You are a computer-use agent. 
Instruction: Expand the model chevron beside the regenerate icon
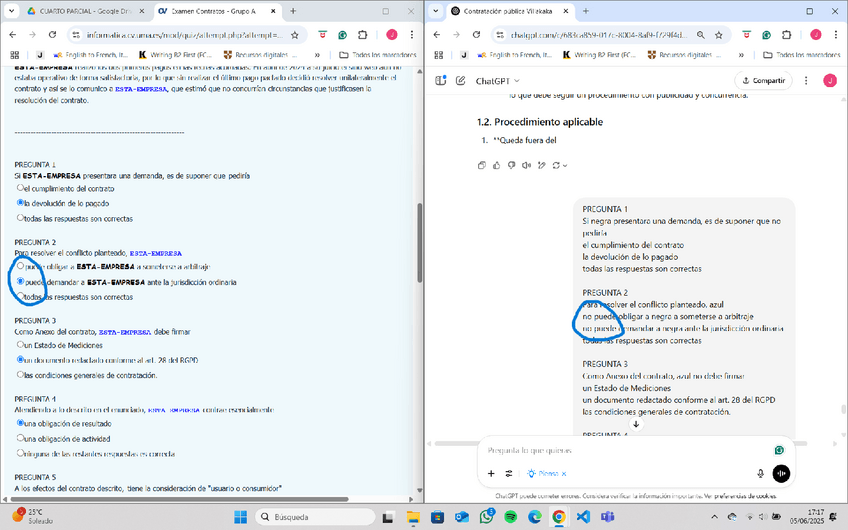coord(565,166)
